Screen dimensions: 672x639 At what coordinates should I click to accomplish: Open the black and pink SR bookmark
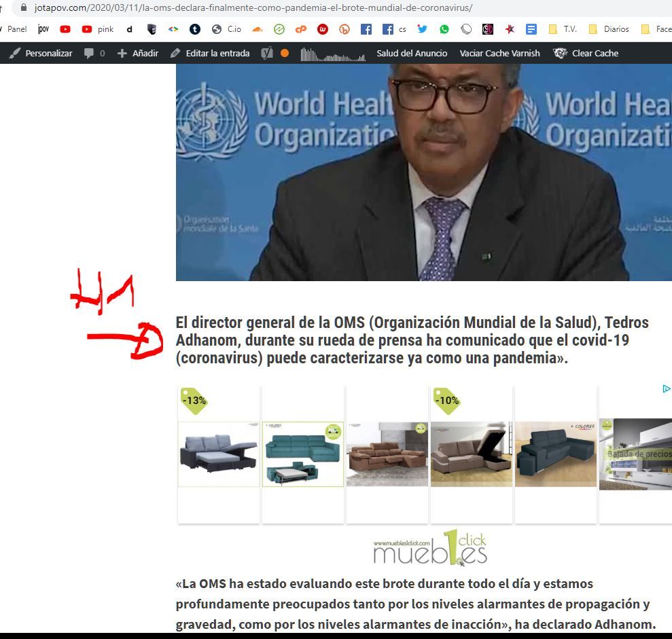coord(488,29)
